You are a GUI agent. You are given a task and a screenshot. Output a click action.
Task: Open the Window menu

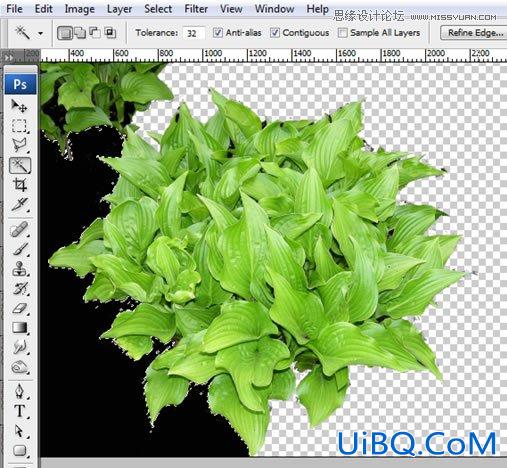tap(274, 9)
